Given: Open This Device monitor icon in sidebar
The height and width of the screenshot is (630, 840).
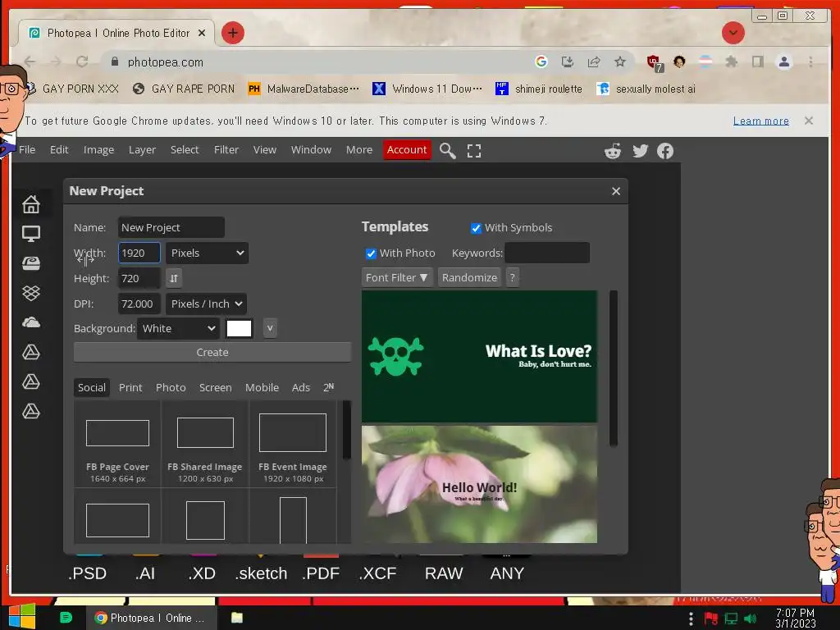Looking at the screenshot, I should click(31, 234).
